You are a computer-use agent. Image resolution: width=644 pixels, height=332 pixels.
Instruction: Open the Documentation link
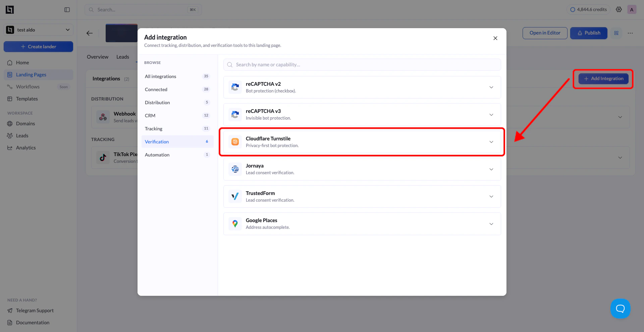[x=33, y=323]
